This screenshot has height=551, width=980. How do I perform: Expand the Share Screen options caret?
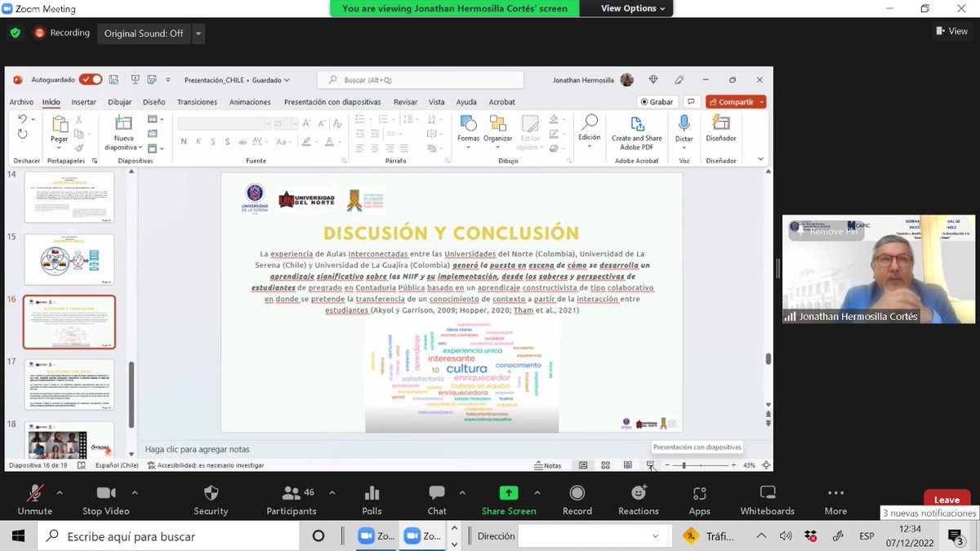(x=537, y=493)
